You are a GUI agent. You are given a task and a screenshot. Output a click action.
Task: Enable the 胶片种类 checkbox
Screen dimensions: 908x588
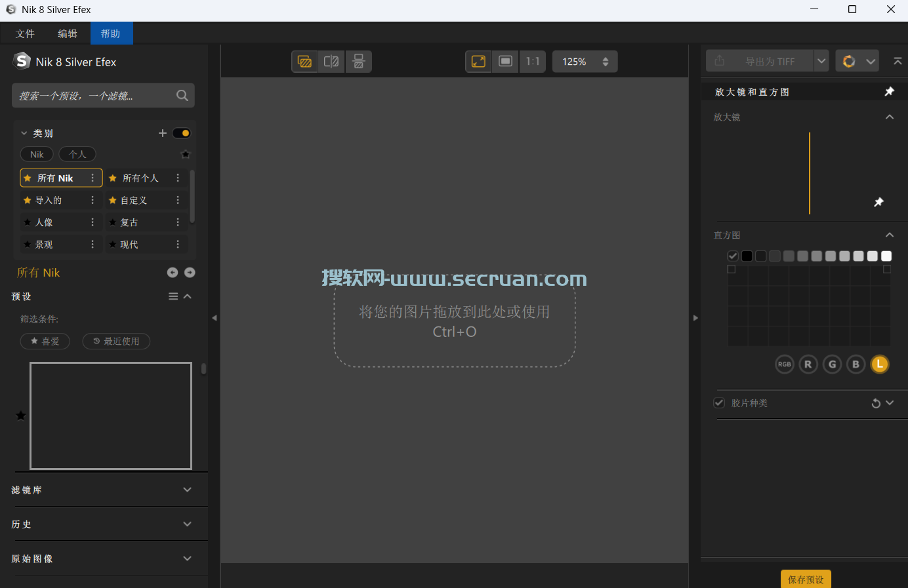pyautogui.click(x=719, y=402)
